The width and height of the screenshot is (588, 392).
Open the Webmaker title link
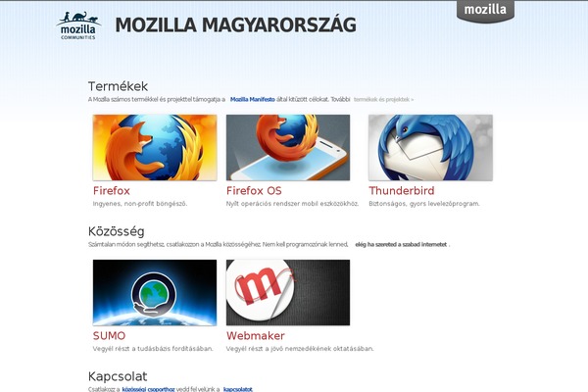coord(256,336)
